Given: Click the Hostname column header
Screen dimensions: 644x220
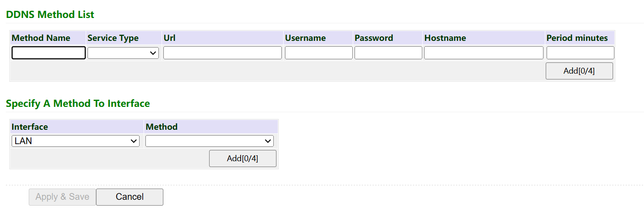Looking at the screenshot, I should point(445,38).
